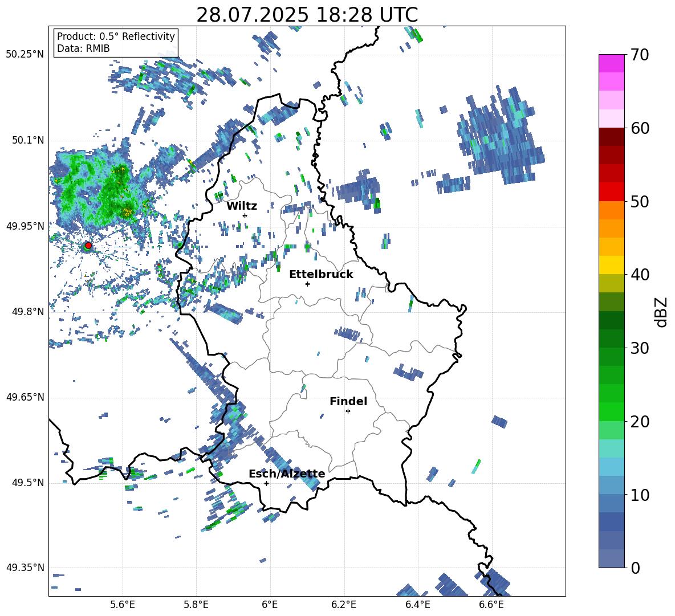Click the 49.35°N latitude label
675x616 pixels.
tap(25, 568)
